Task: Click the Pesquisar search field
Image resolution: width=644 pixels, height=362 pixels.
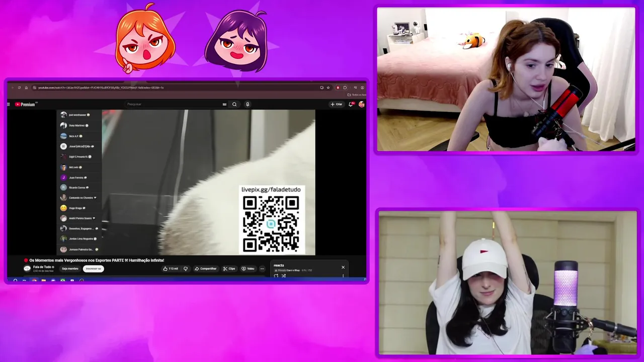Action: (x=173, y=104)
